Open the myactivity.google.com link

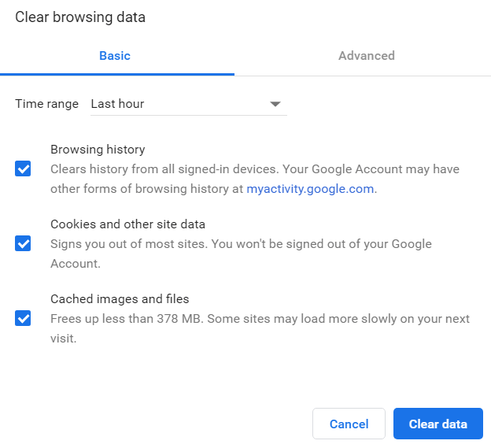tap(310, 189)
